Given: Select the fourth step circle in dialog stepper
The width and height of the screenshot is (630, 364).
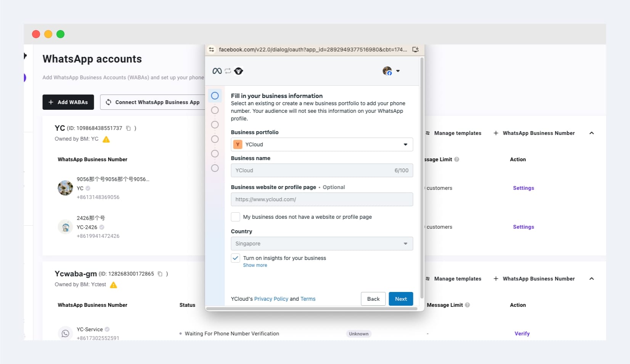Looking at the screenshot, I should tap(215, 139).
